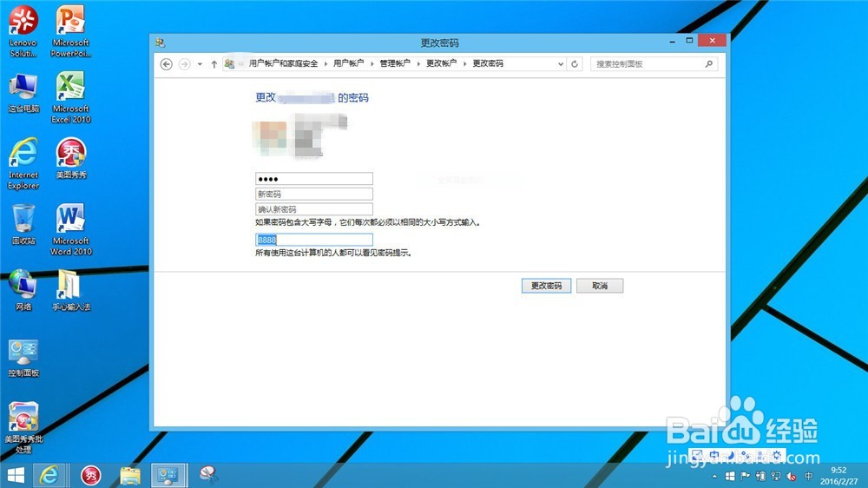Image resolution: width=868 pixels, height=488 pixels.
Task: Navigate to 更改帐户 breadcrumb
Action: click(x=442, y=63)
